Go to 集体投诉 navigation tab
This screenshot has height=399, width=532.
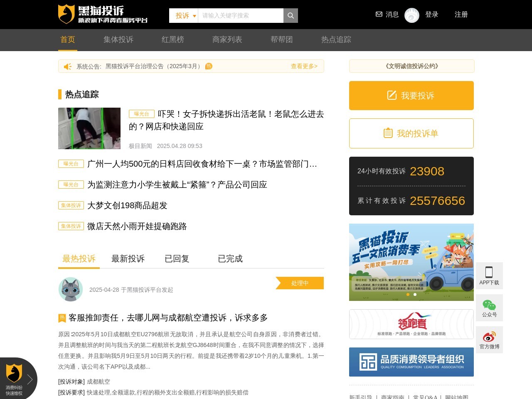point(118,39)
